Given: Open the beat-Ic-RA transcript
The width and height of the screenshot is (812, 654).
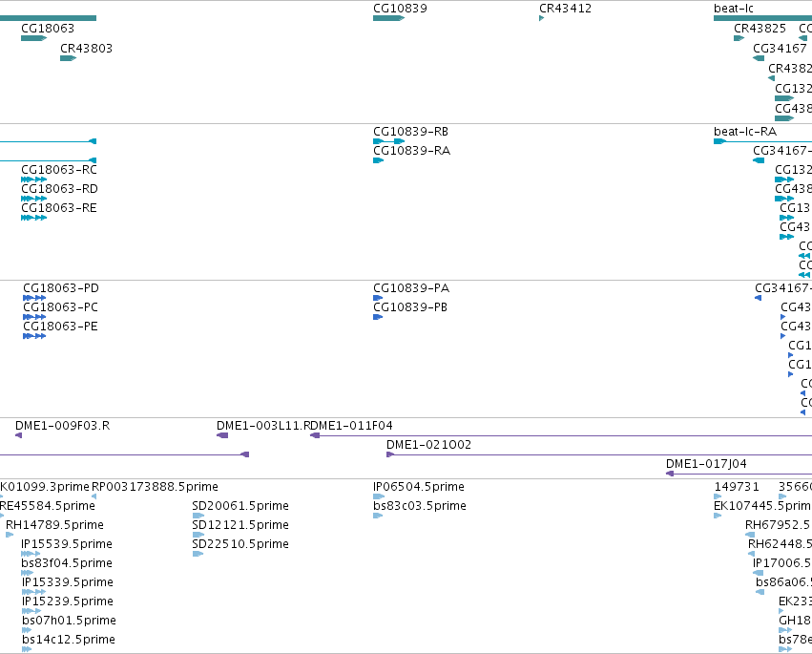Looking at the screenshot, I should pos(745,132).
